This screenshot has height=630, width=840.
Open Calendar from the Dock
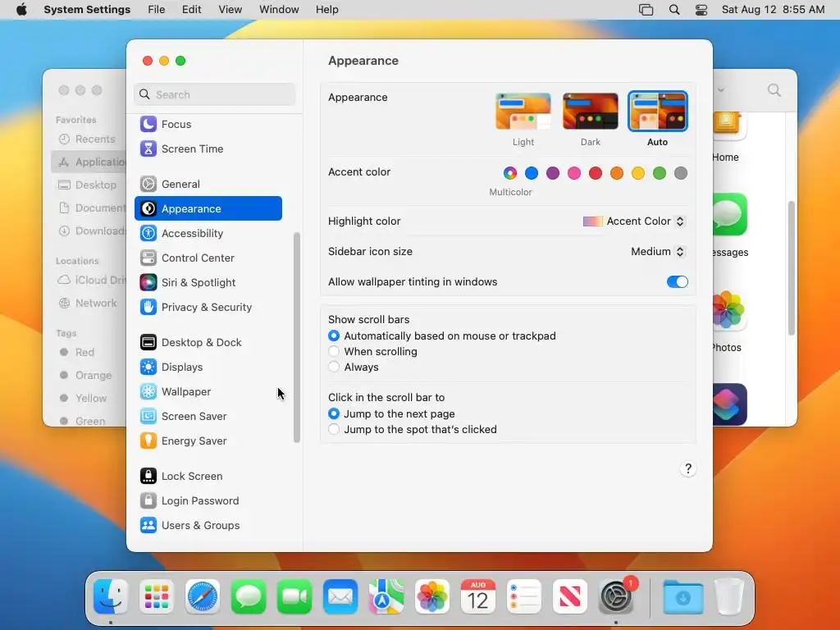pyautogui.click(x=478, y=597)
